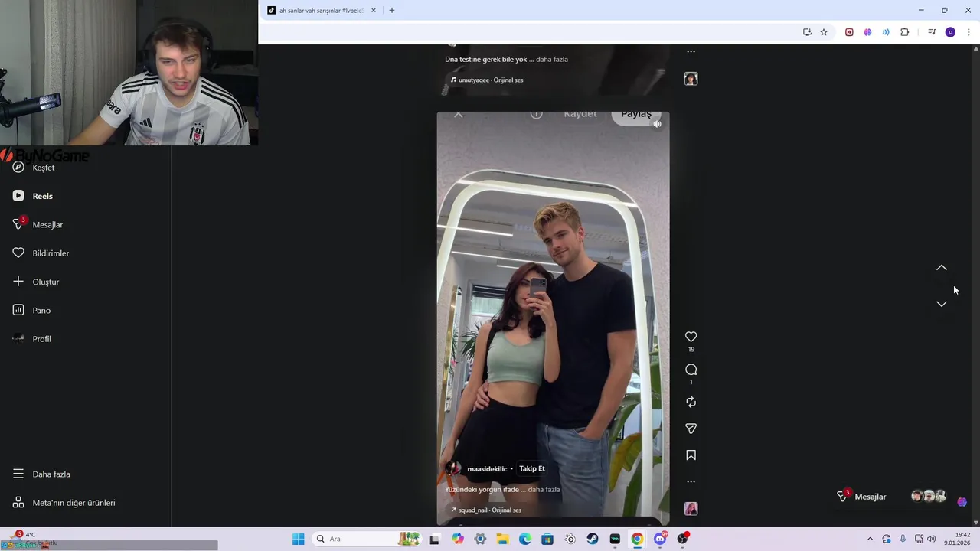Screen dimensions: 980x551
Task: Open Copilot from taskbar
Action: point(458,539)
